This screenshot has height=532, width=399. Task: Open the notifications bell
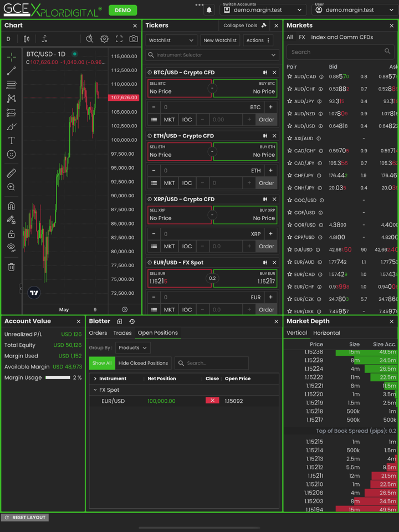[209, 10]
